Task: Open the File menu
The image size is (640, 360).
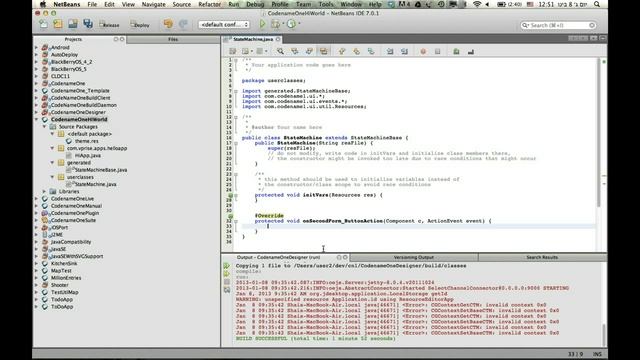Action: pos(92,4)
